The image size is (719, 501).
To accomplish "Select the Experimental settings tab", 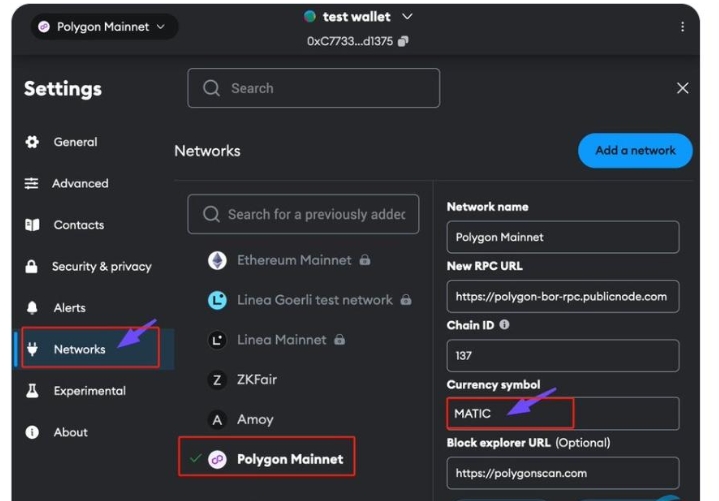I will pos(89,391).
